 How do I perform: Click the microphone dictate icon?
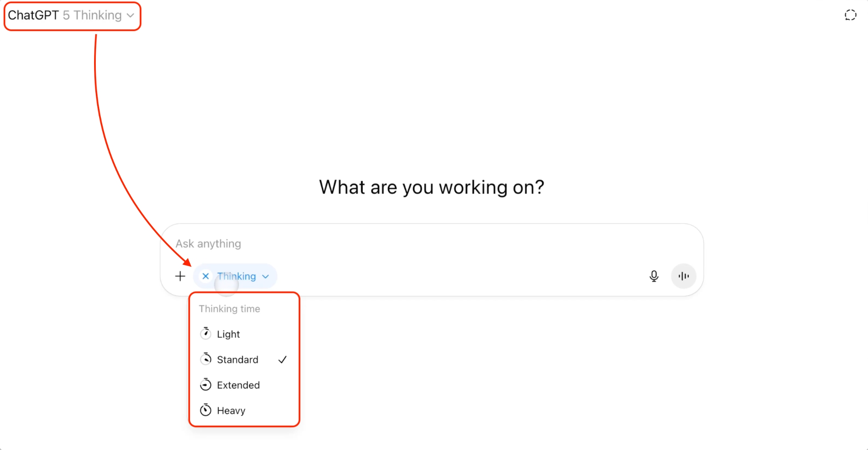click(x=654, y=276)
